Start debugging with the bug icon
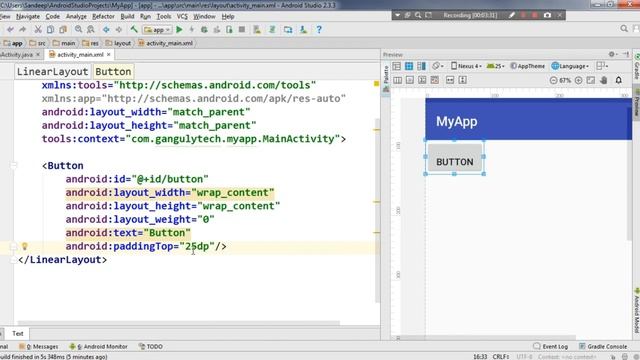Image resolution: width=640 pixels, height=360 pixels. [x=204, y=29]
